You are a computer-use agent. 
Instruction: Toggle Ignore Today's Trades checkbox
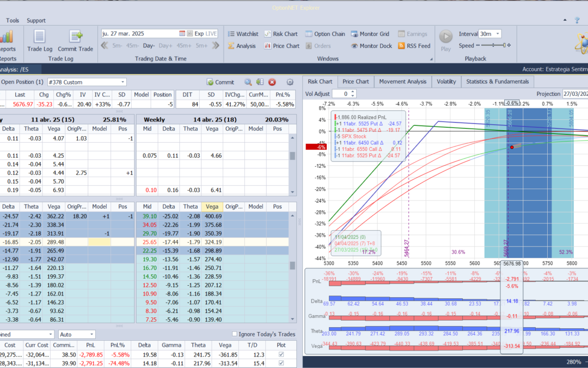click(234, 334)
